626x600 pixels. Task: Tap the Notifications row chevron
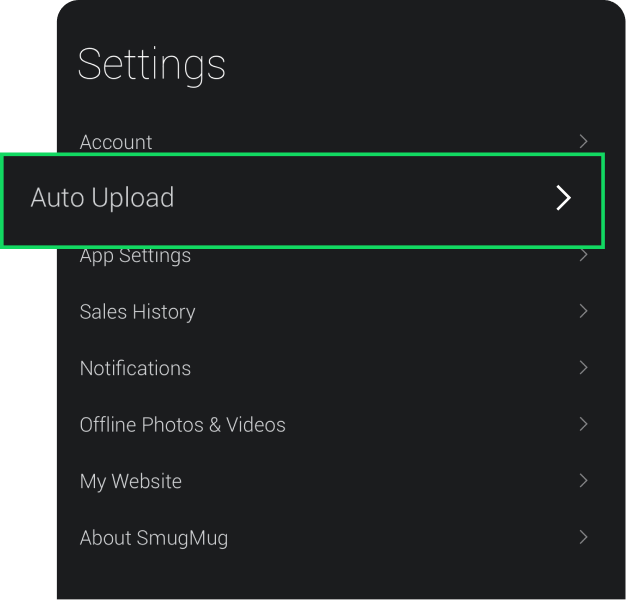pyautogui.click(x=583, y=368)
